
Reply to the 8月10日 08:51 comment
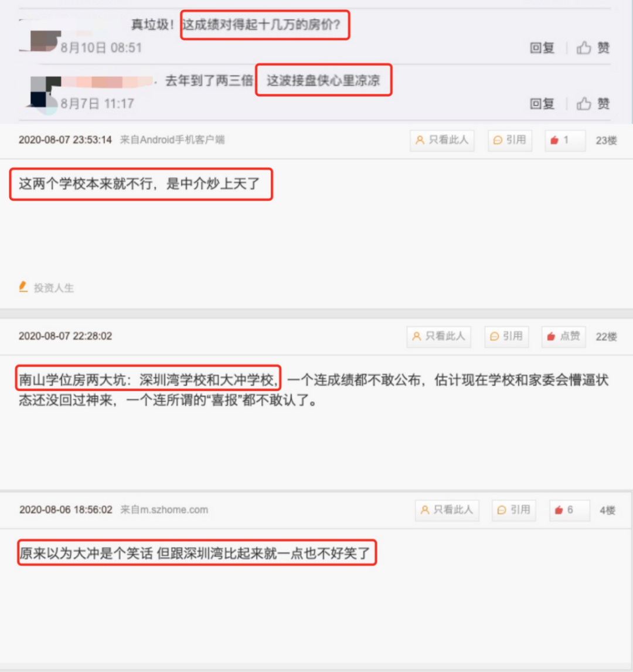point(542,47)
